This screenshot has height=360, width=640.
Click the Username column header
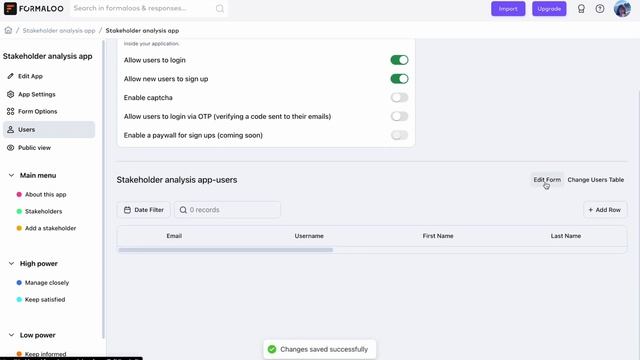(309, 236)
